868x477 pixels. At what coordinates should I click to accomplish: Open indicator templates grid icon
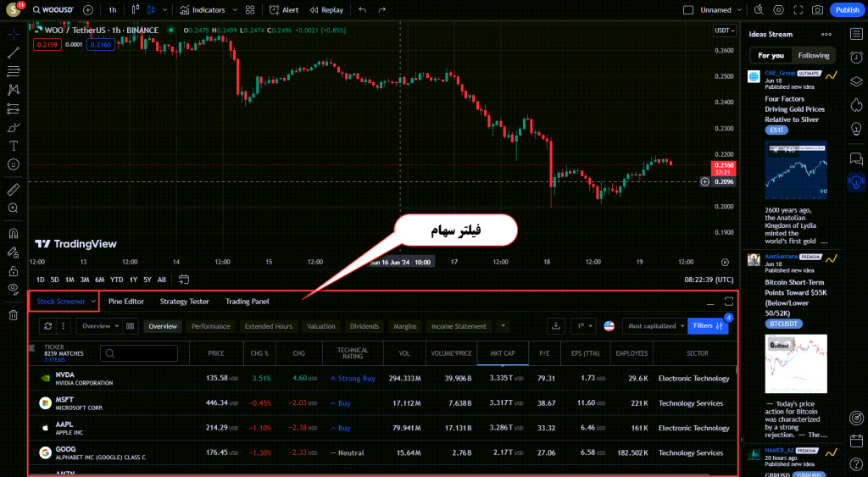[x=250, y=10]
